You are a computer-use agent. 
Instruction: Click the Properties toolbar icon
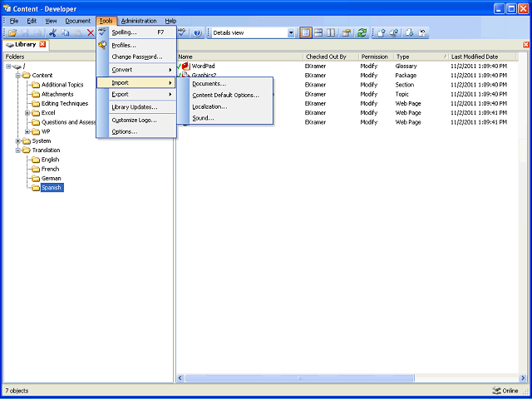tap(346, 33)
